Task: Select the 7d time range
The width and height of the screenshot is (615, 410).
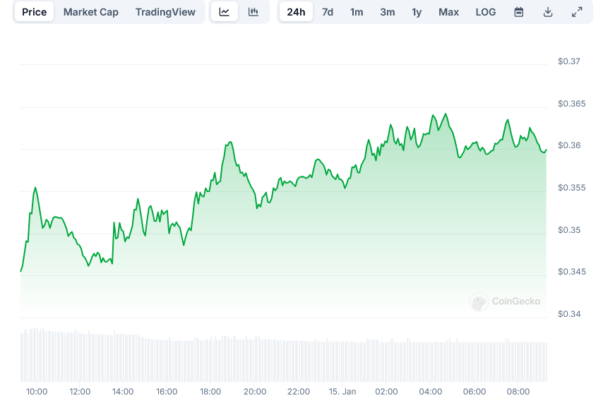Action: [x=327, y=12]
